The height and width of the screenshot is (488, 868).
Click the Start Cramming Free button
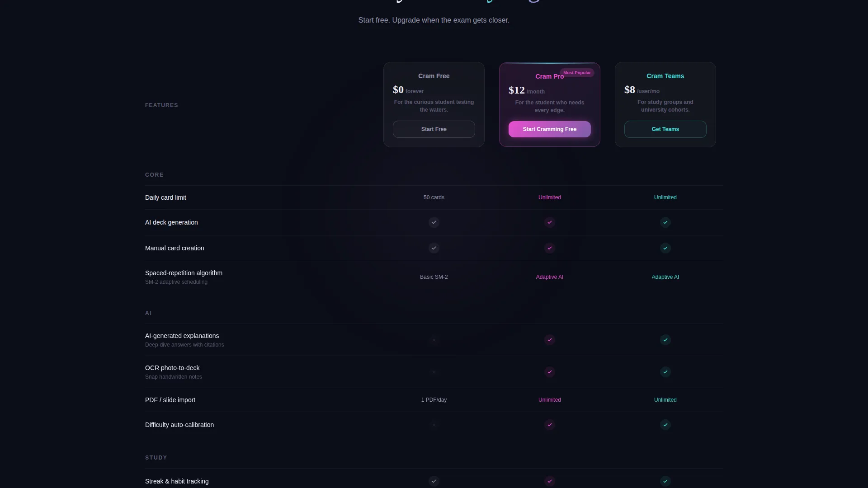(x=549, y=129)
